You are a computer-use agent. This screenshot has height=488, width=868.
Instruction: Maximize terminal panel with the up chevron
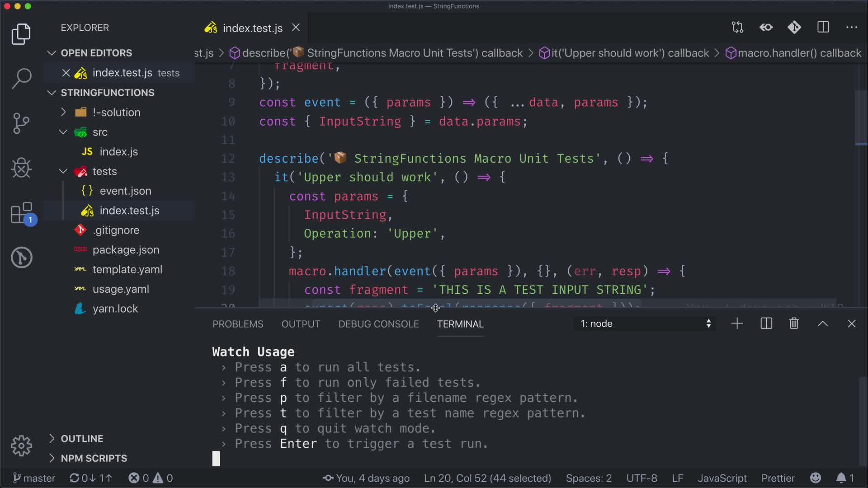coord(823,324)
